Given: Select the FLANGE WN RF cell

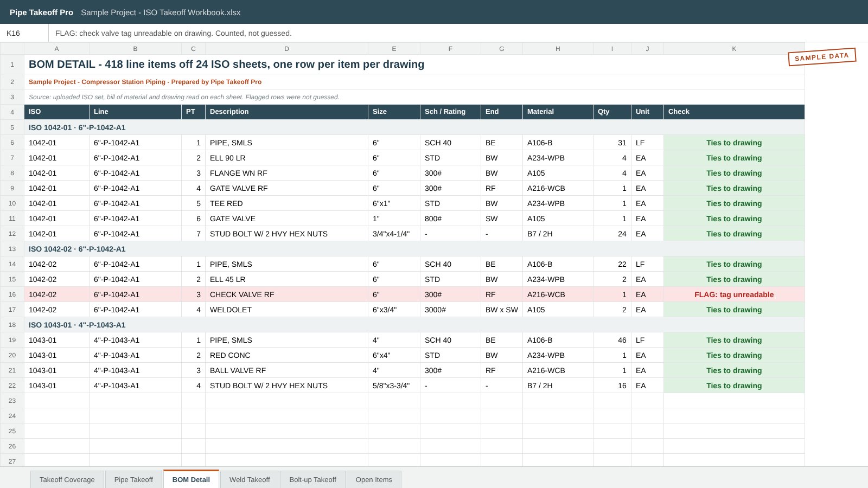Looking at the screenshot, I should (x=286, y=173).
